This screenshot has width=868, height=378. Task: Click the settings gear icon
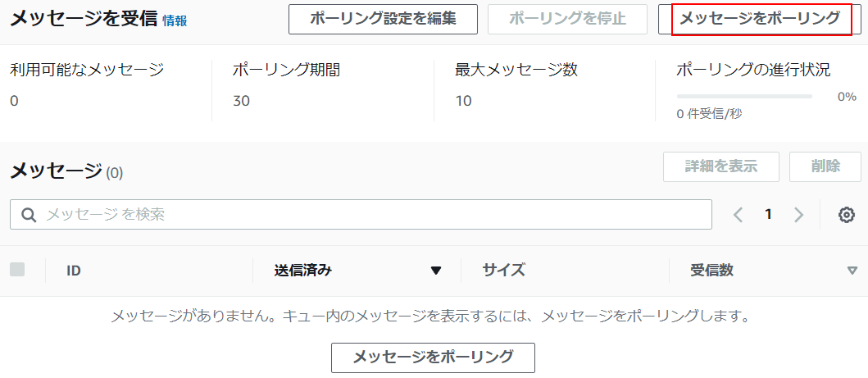(x=847, y=215)
